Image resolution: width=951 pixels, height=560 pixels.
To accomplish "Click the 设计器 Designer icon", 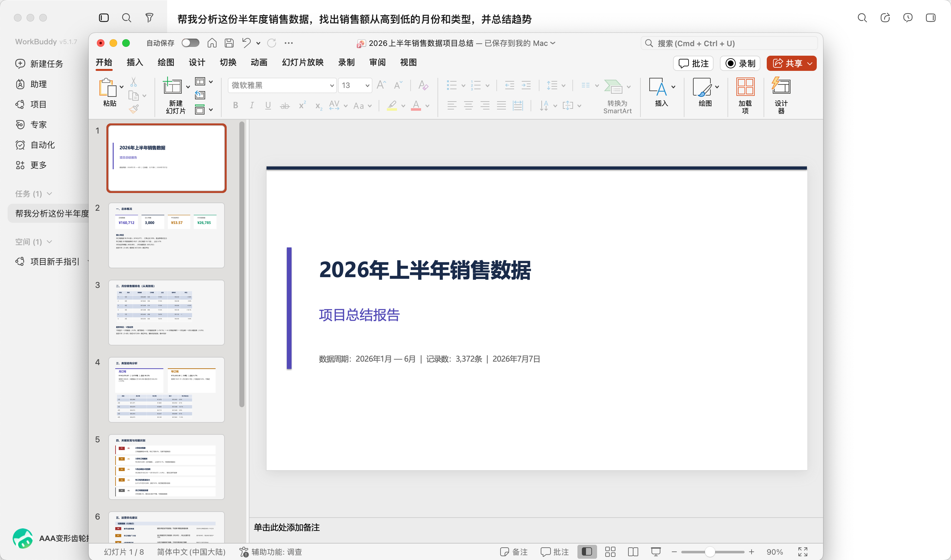I will (781, 86).
